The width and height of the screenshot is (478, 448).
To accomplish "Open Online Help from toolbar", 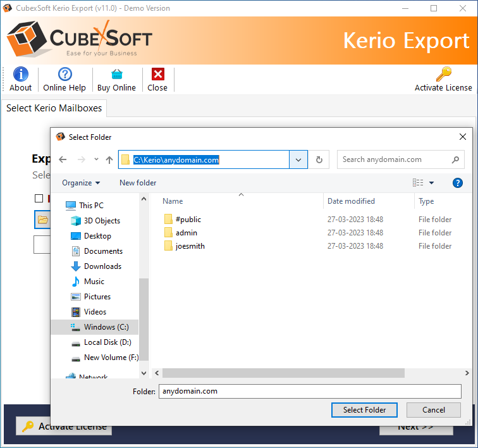I will click(x=64, y=79).
